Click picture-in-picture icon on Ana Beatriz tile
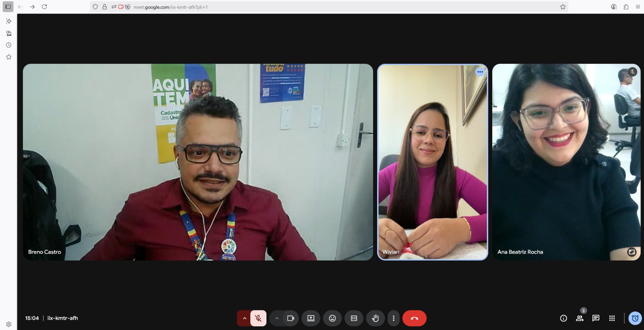The width and height of the screenshot is (644, 330). [632, 252]
